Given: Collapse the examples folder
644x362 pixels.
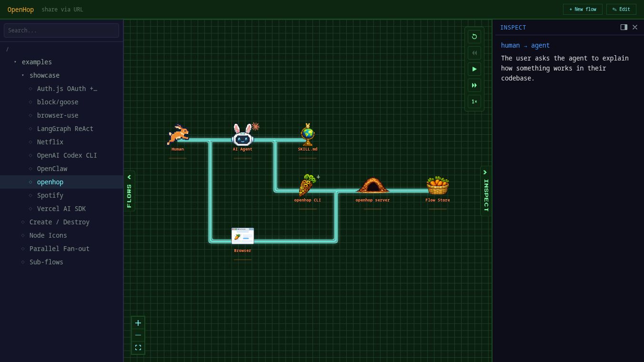Looking at the screenshot, I should (61, 62).
